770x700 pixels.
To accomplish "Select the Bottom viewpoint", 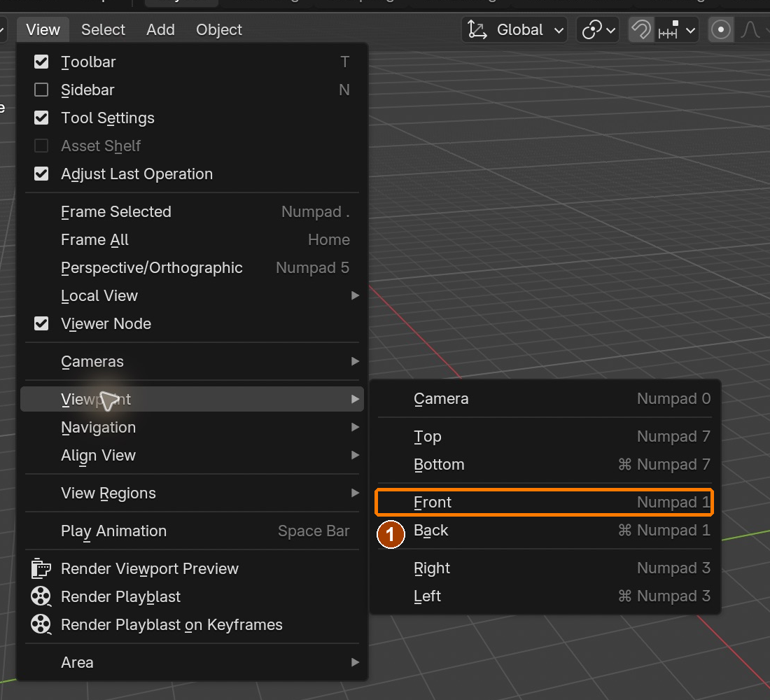I will point(545,464).
